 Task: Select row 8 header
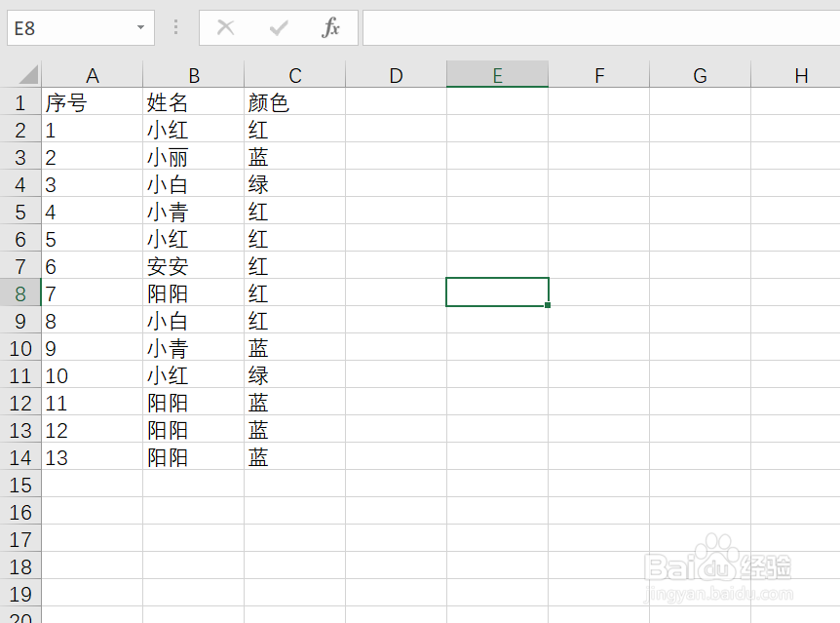click(x=21, y=293)
